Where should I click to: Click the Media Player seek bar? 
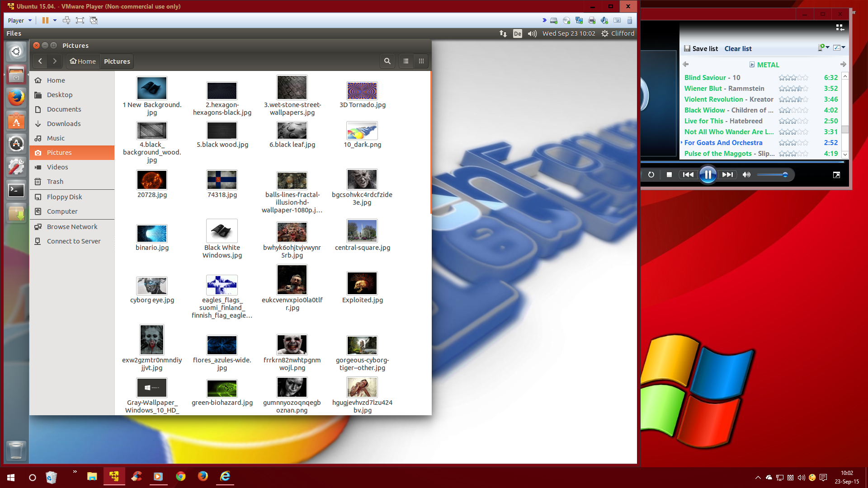[x=742, y=161]
